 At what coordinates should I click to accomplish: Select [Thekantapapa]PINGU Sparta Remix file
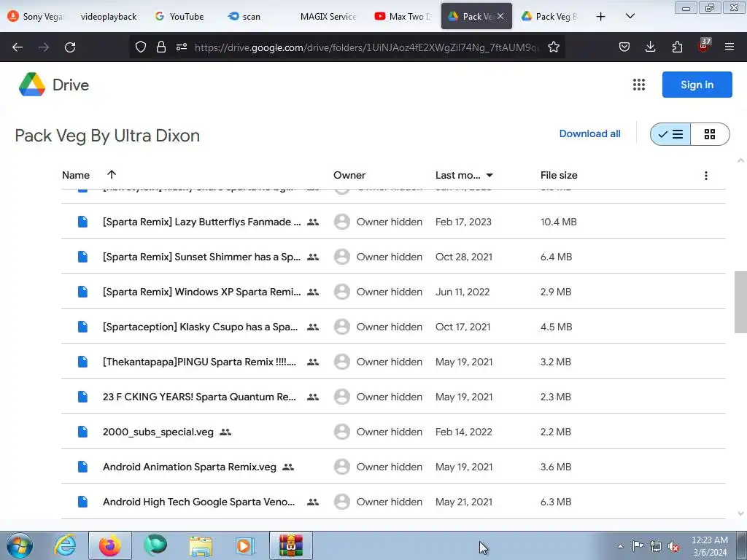199,362
